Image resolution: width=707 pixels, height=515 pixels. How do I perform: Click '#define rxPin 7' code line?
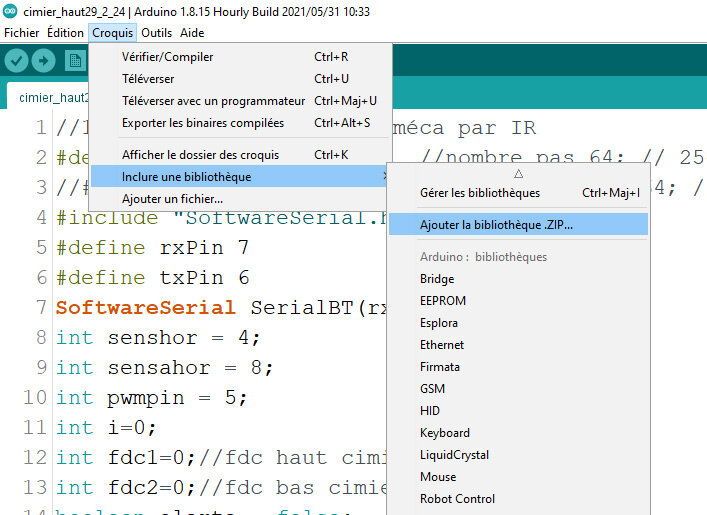point(152,248)
